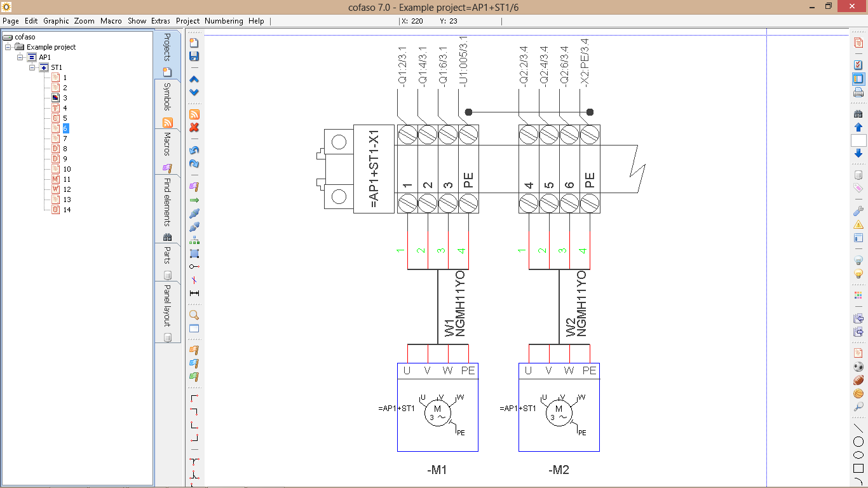Switch to the Macros side tab

tap(168, 152)
